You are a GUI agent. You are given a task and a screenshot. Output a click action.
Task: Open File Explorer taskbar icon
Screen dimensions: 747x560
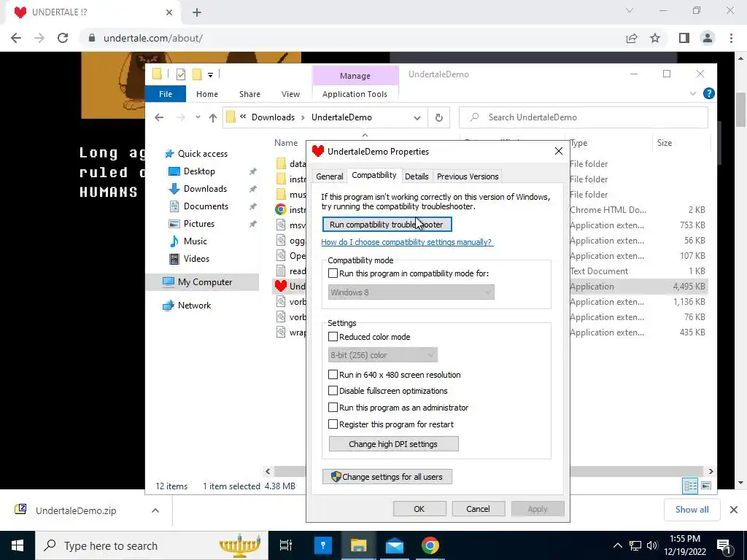359,545
